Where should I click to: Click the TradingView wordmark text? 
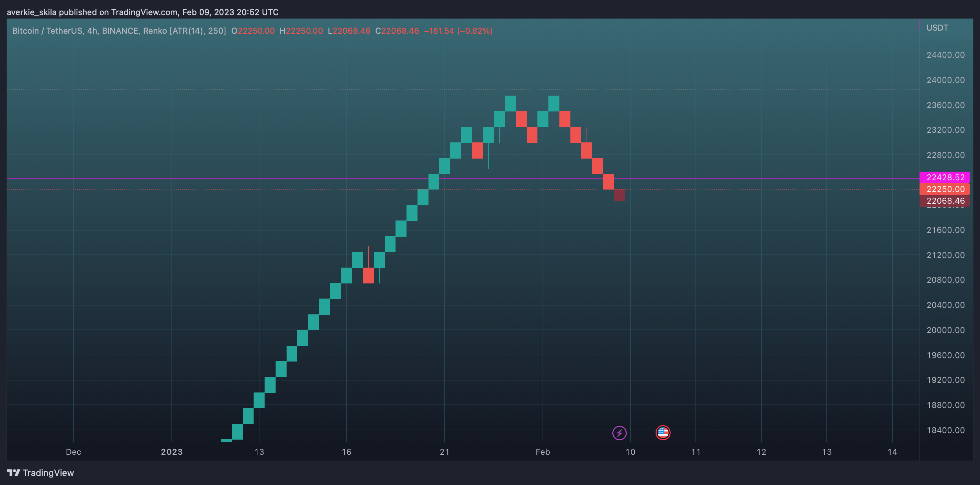48,473
